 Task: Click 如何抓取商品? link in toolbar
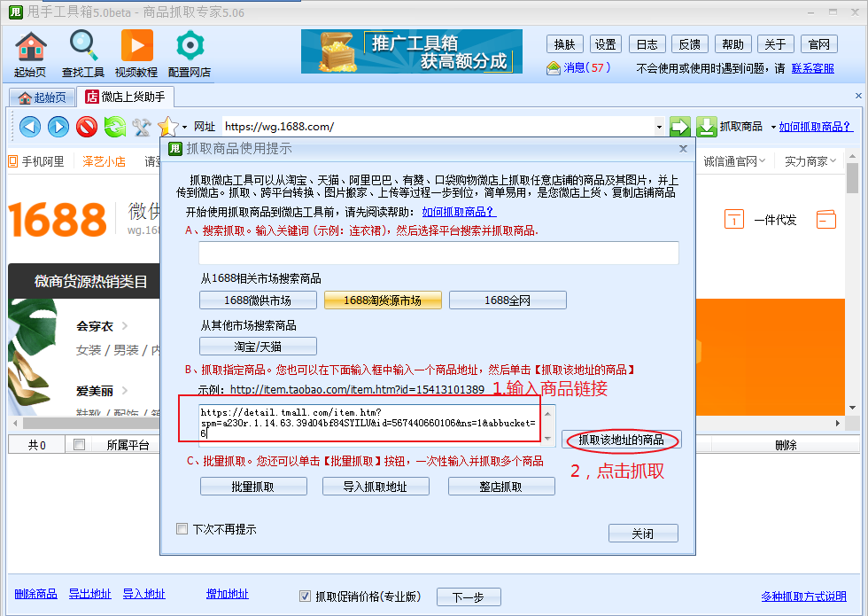tap(815, 127)
